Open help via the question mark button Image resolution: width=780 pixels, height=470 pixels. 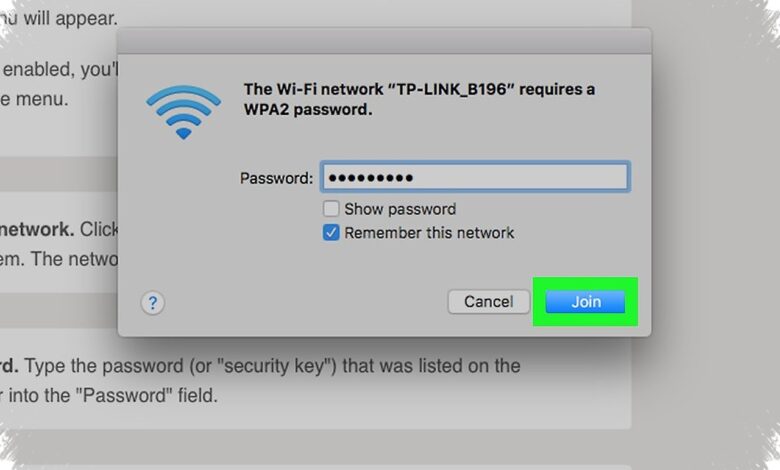click(x=153, y=302)
